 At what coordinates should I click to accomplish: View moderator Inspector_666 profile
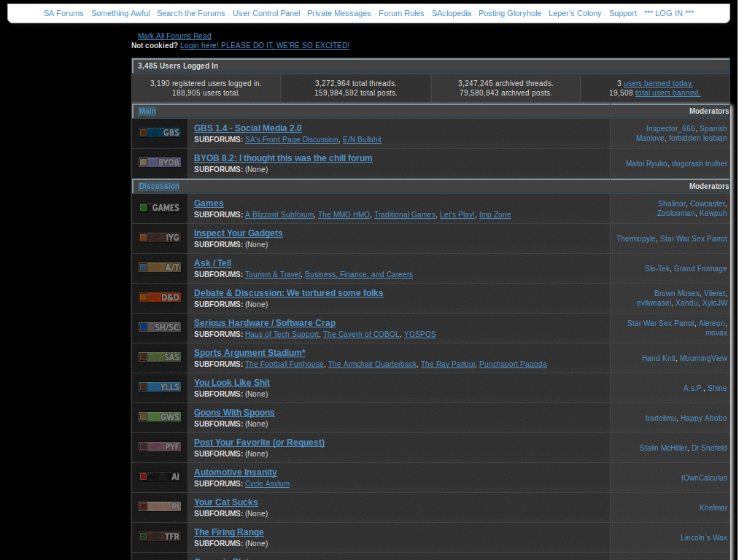(670, 128)
